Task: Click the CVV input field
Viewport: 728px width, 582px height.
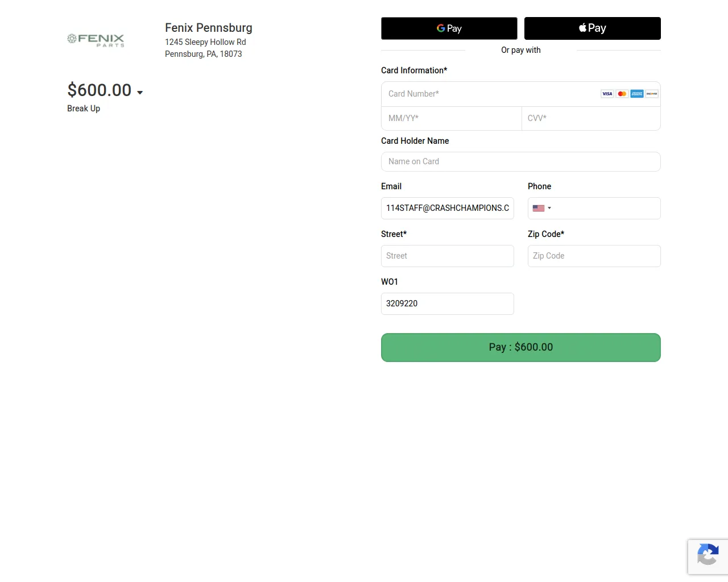Action: pos(591,118)
